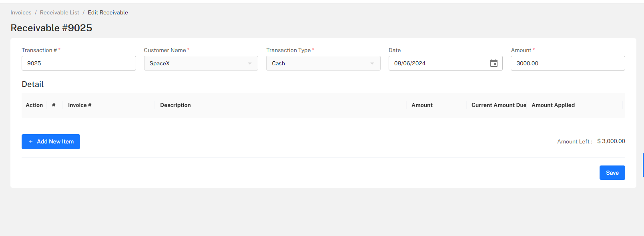
Task: Click the plus icon on Add New Item
Action: 31,141
